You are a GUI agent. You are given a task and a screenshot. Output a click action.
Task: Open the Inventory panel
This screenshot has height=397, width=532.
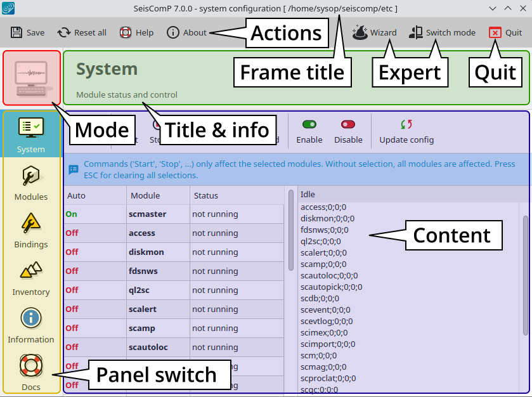[x=31, y=278]
